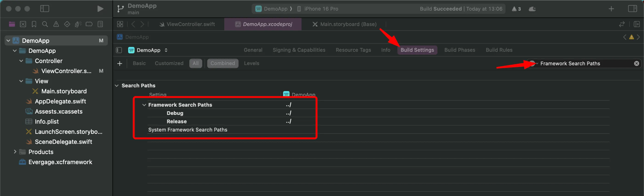Collapse the Controller folder
This screenshot has width=644, height=196.
[21, 61]
